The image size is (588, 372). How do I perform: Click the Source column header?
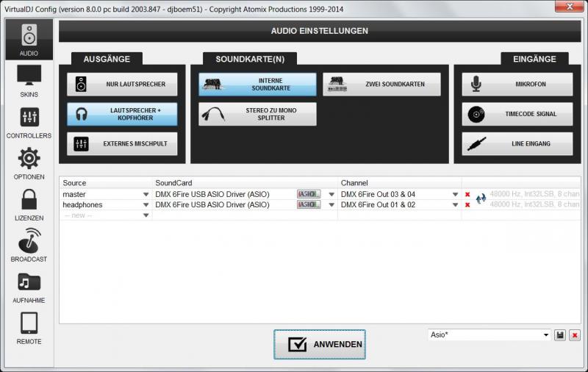[x=74, y=183]
